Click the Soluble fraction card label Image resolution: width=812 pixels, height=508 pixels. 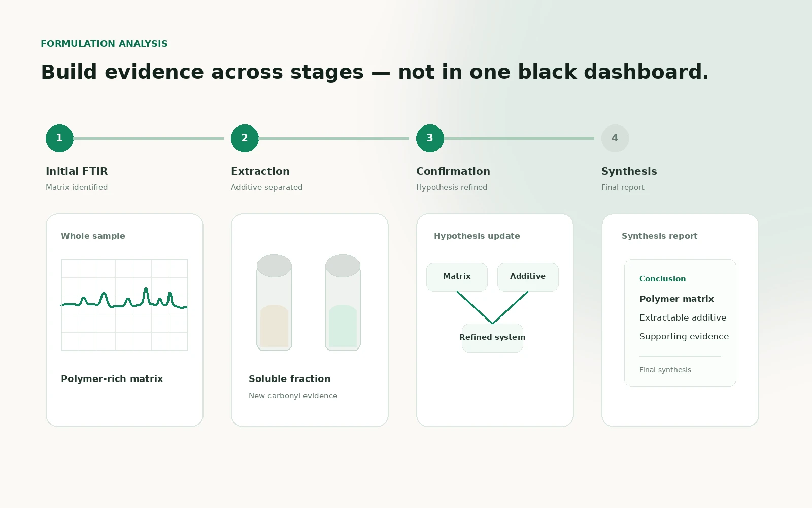pos(289,379)
